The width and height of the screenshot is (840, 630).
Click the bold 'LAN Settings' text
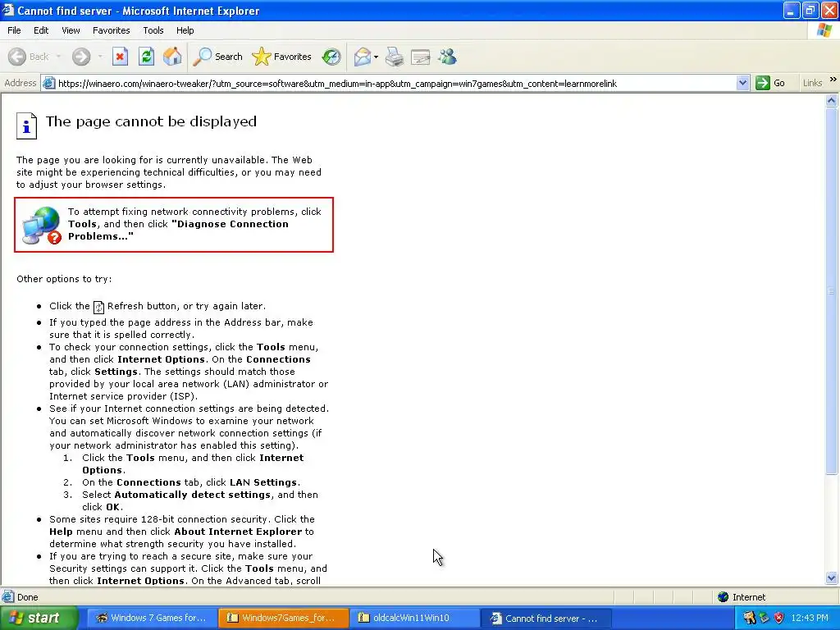(263, 482)
